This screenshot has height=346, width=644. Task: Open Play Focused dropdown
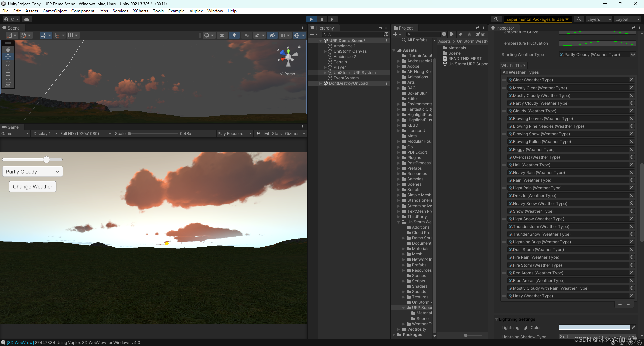pyautogui.click(x=234, y=134)
